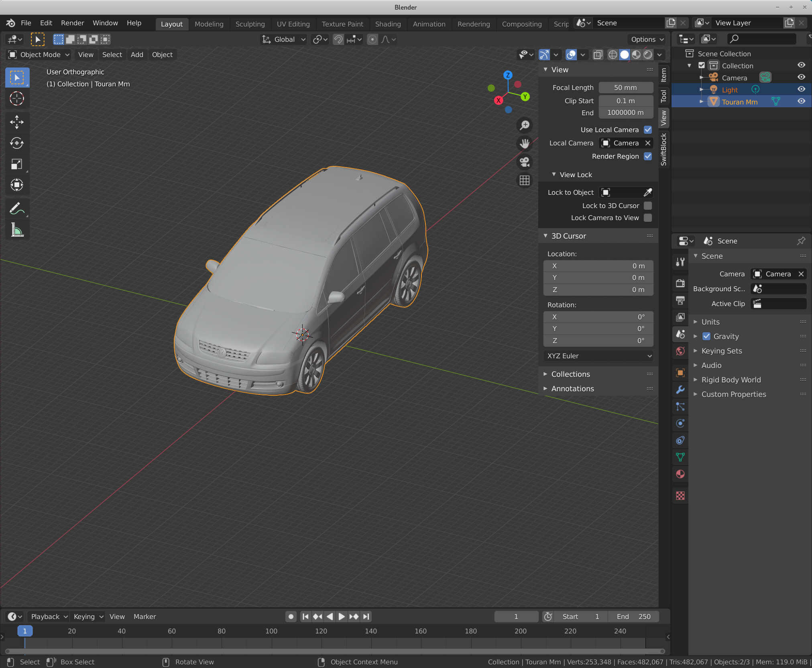812x668 pixels.
Task: Select the Rotate tool
Action: pos(17,143)
